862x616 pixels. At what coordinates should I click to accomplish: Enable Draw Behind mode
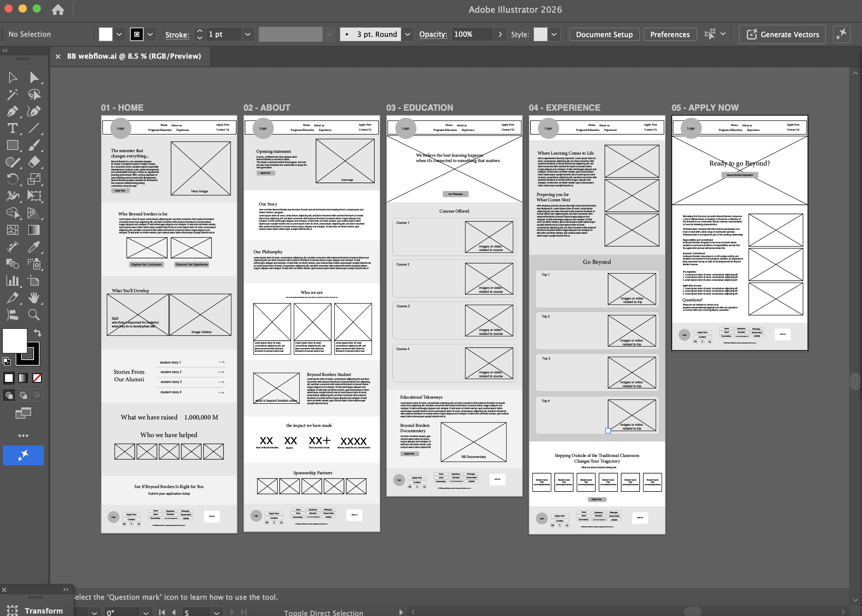23,395
